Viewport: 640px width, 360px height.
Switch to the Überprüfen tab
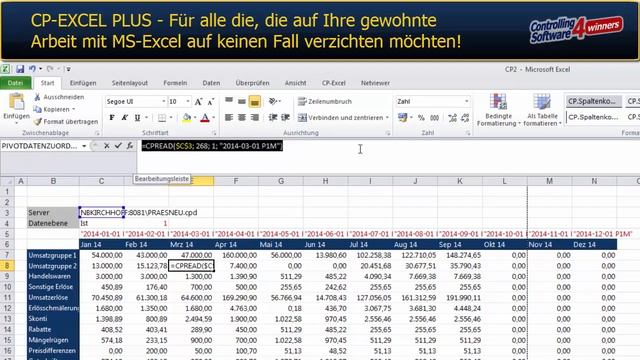[x=252, y=83]
